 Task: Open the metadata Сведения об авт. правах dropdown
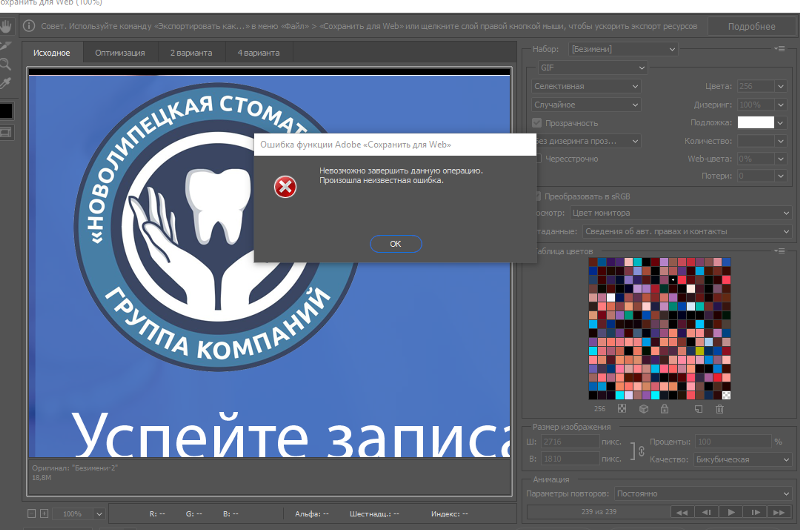click(x=687, y=231)
